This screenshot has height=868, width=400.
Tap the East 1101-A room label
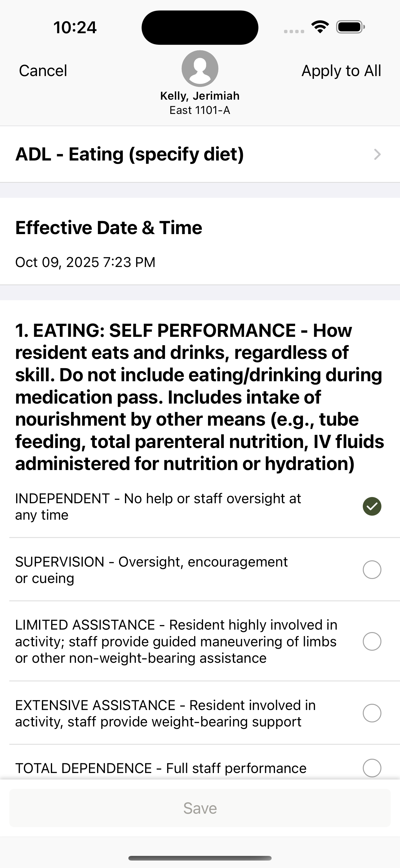coord(200,110)
